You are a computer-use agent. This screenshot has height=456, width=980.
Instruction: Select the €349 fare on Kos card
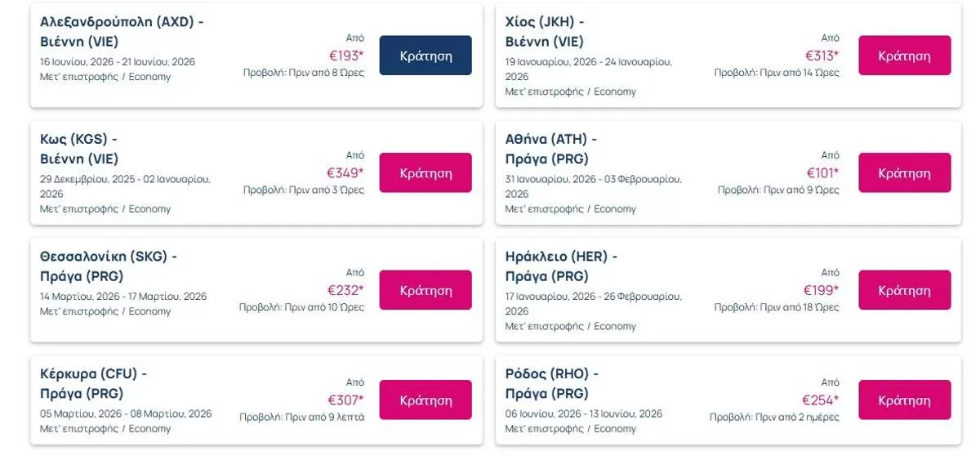[x=345, y=173]
